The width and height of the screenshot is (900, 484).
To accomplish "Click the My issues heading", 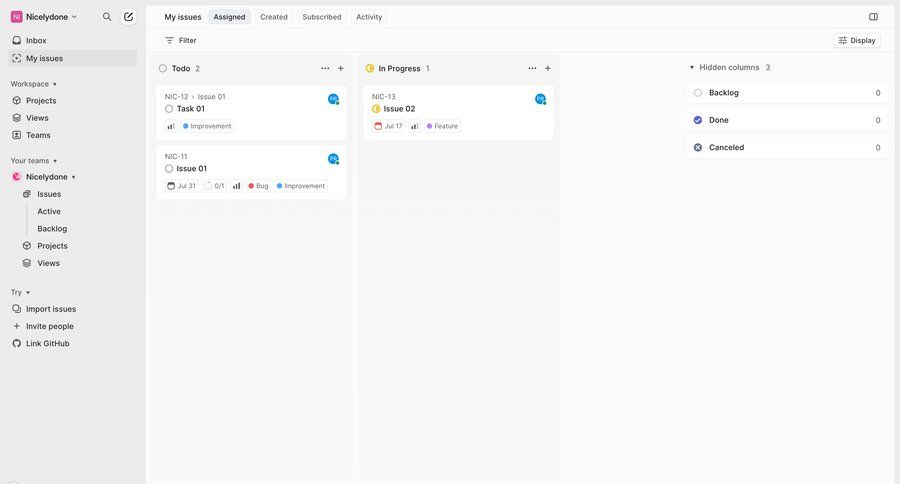I will click(183, 17).
